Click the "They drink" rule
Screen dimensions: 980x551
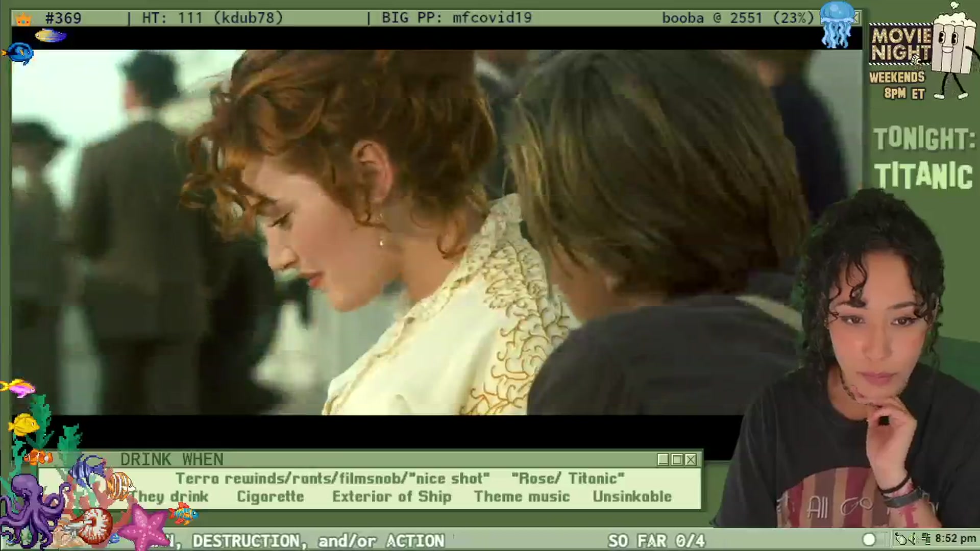[x=170, y=497]
